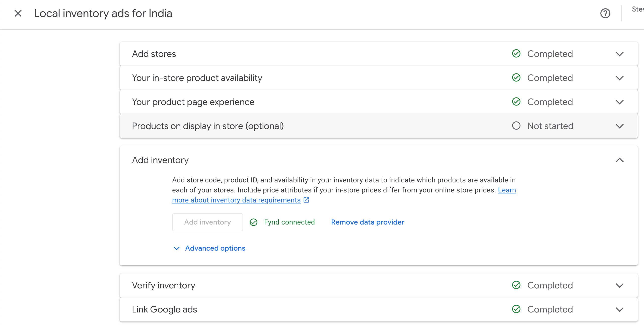The image size is (644, 327).
Task: Open the help question mark icon
Action: click(605, 13)
